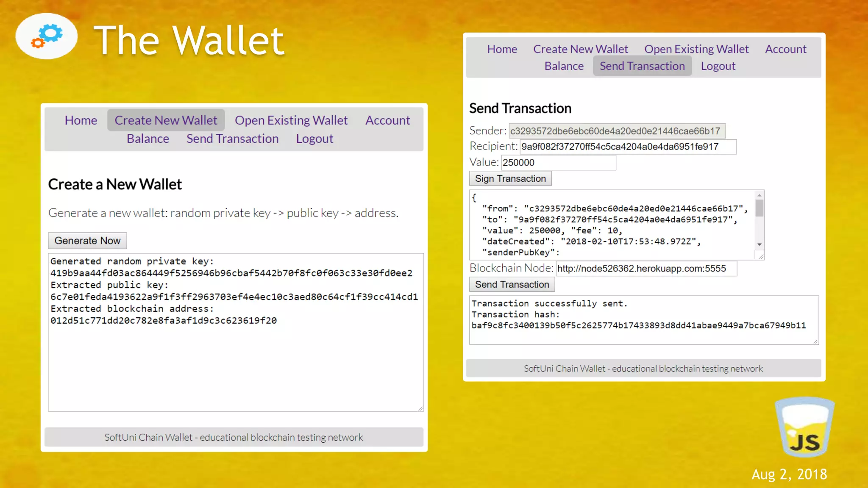Open Home link in left wallet panel

coord(81,120)
